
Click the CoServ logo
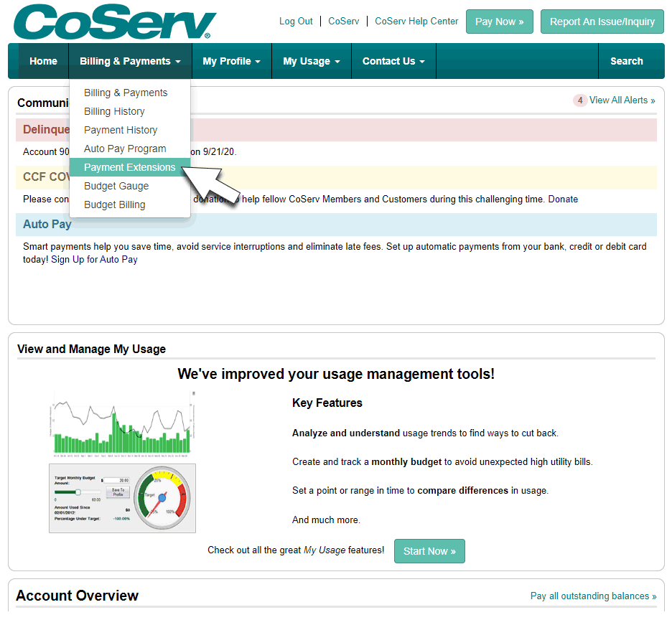click(x=115, y=22)
